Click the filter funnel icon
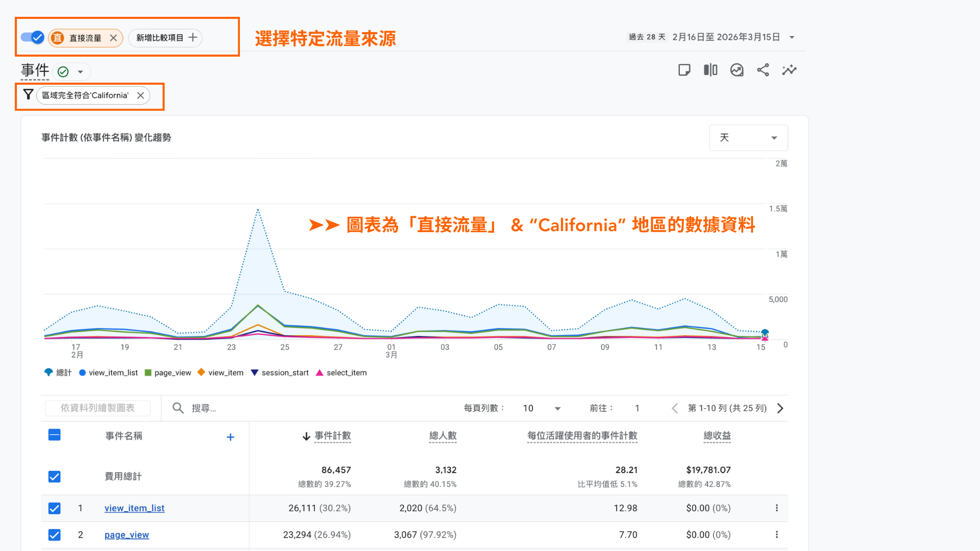 [x=28, y=95]
